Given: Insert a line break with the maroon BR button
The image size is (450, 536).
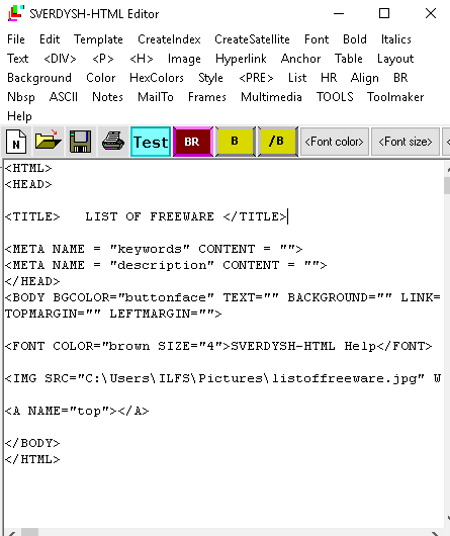Looking at the screenshot, I should (x=193, y=142).
